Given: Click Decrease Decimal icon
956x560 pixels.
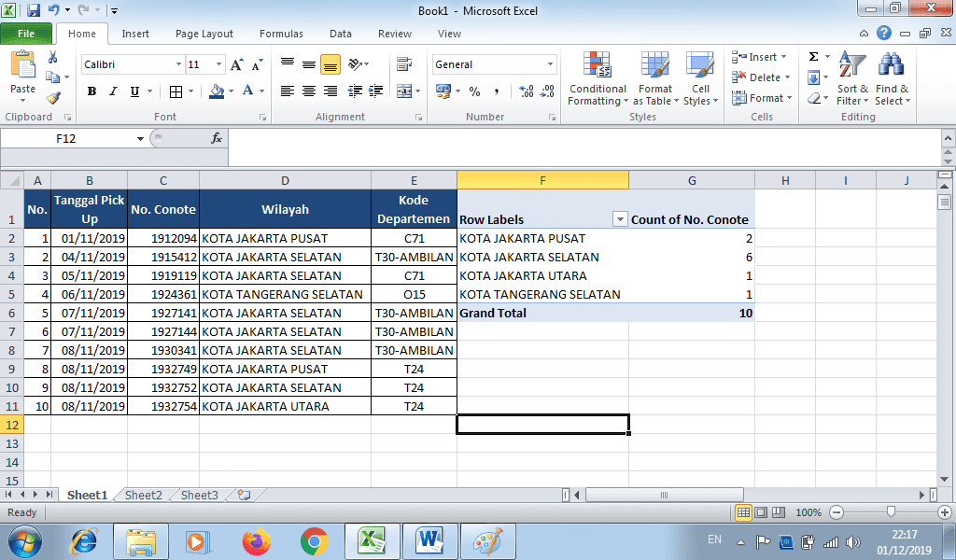Looking at the screenshot, I should (548, 91).
